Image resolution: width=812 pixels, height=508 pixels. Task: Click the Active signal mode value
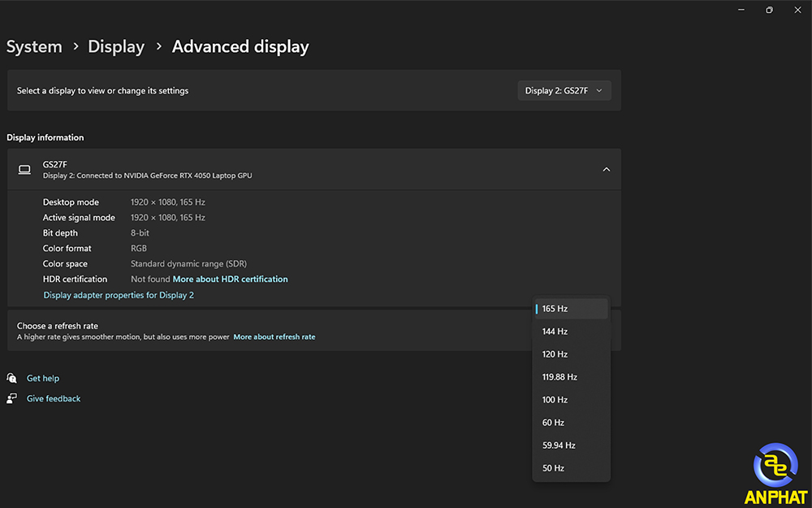click(x=168, y=218)
